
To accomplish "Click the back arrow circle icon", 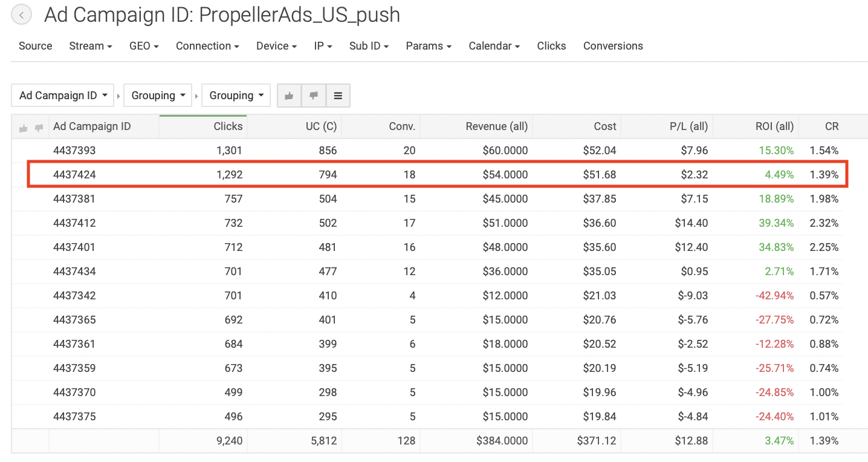I will pyautogui.click(x=22, y=15).
